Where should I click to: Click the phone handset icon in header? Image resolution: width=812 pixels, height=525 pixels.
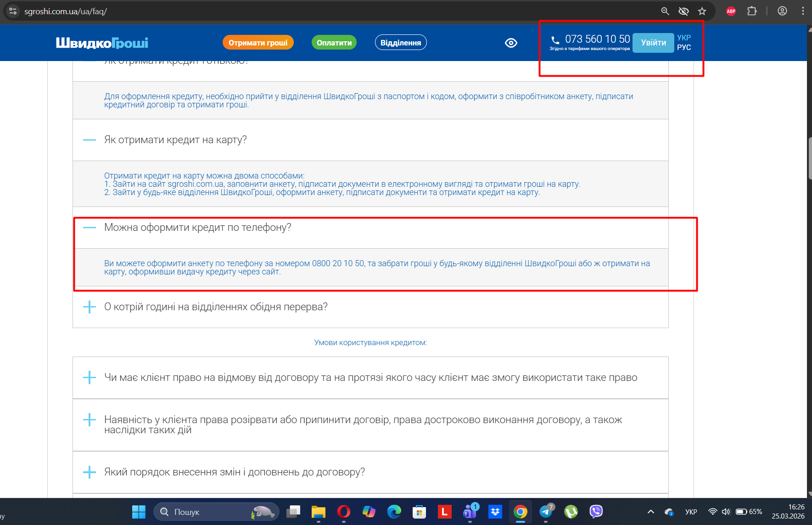coord(555,40)
